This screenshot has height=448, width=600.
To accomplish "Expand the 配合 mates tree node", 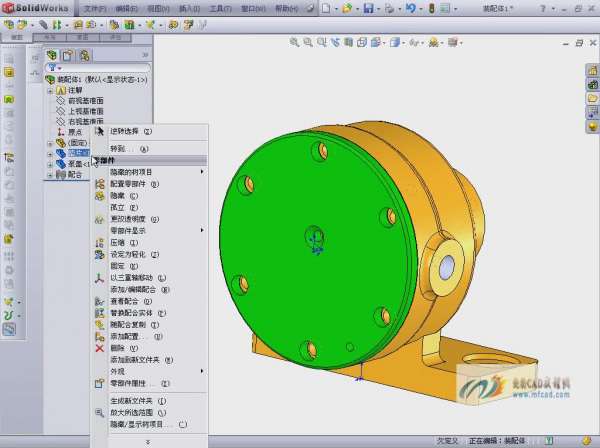I will tap(50, 175).
